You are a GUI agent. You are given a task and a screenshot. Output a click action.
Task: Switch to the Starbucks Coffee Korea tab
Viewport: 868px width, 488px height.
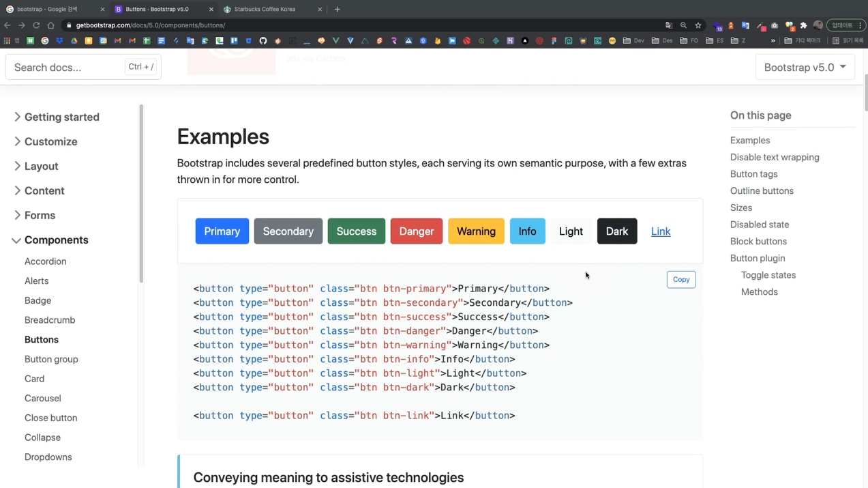pos(265,9)
